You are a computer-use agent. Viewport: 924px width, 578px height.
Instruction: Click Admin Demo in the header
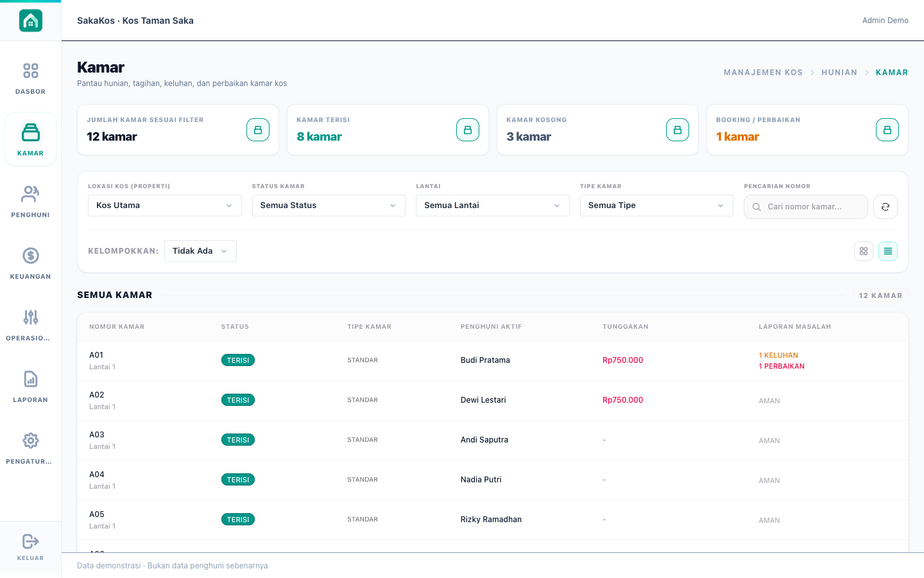(x=886, y=21)
